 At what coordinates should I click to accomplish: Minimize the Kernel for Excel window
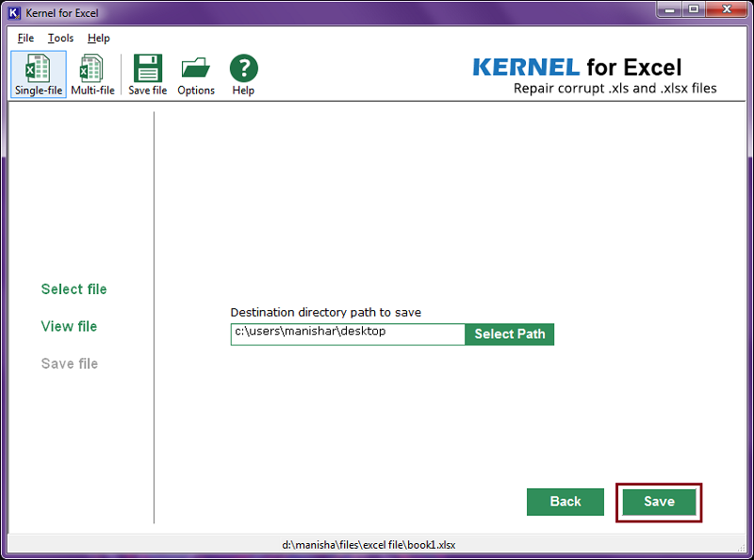(x=669, y=9)
